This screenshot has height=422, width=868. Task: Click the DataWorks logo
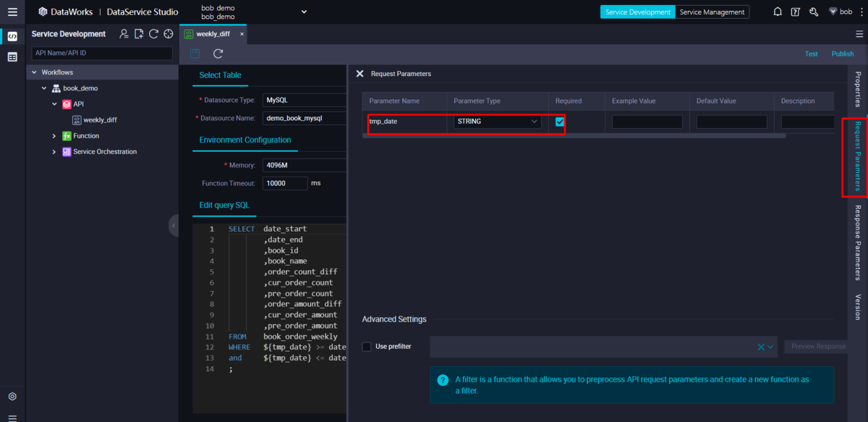(67, 12)
